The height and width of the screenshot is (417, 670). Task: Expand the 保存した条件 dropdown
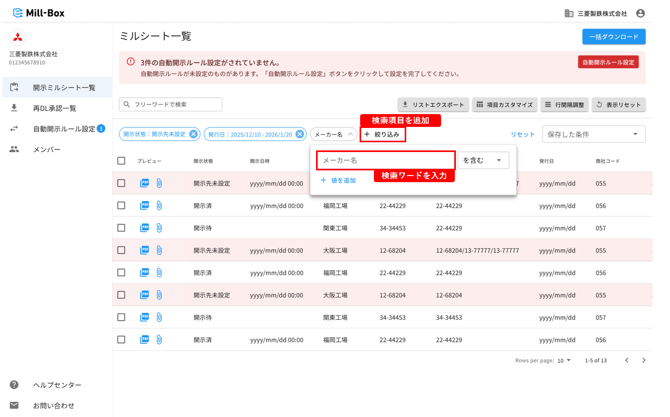[x=594, y=134]
